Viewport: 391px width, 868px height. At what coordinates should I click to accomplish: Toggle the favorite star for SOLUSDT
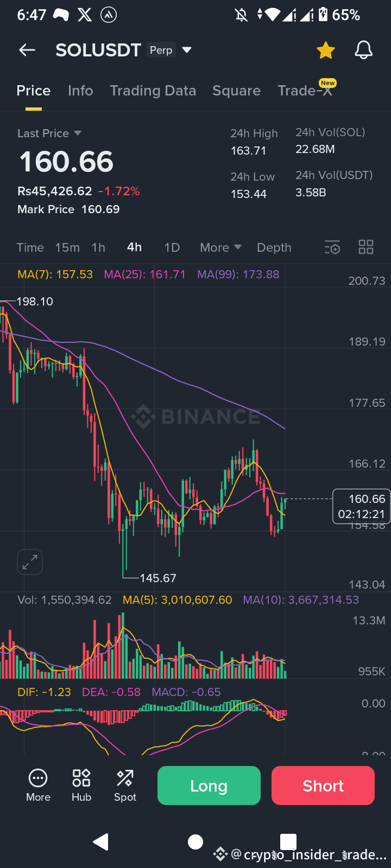point(326,50)
